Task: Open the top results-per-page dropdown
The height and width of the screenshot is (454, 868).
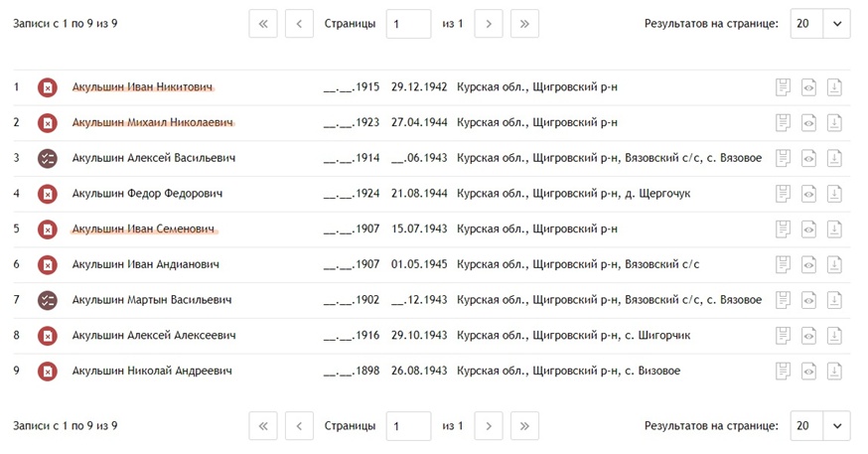Action: click(x=820, y=24)
